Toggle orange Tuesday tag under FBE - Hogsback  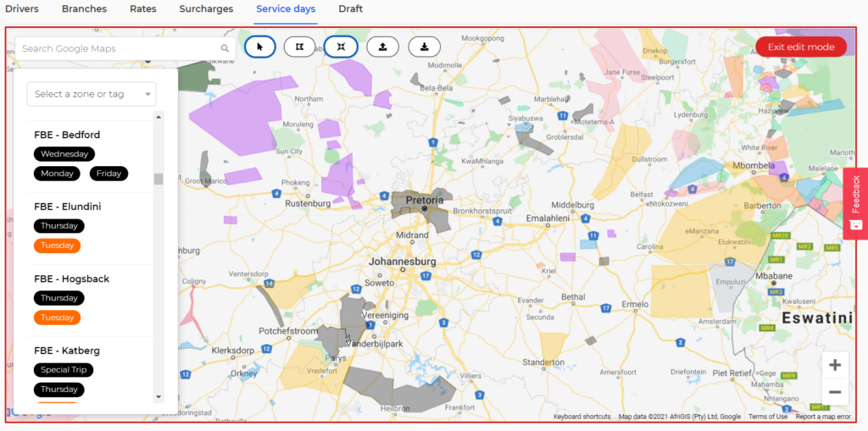point(57,317)
